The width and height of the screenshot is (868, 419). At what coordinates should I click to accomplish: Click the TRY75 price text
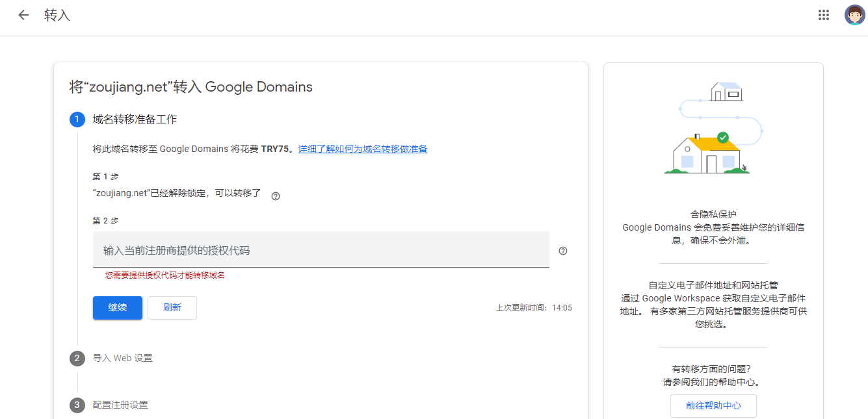(x=275, y=149)
